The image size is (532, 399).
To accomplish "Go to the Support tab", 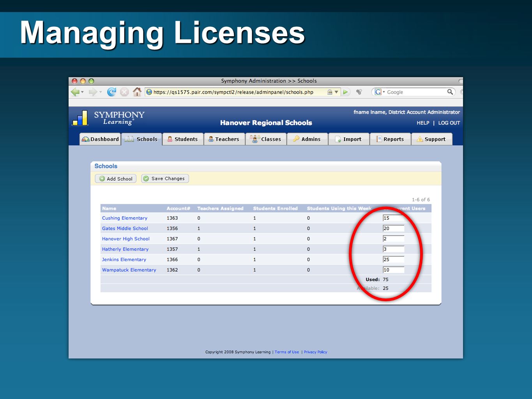I will tap(432, 139).
